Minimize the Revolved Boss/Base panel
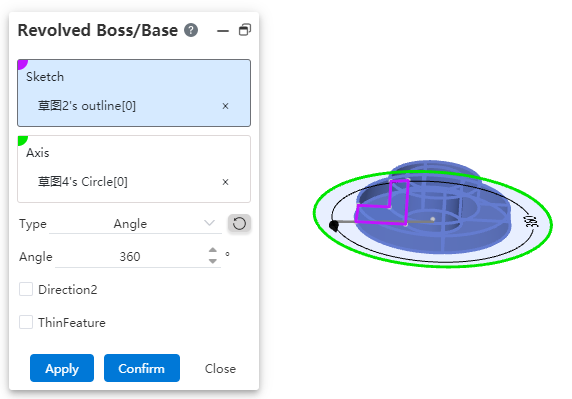572x399 pixels. point(223,31)
